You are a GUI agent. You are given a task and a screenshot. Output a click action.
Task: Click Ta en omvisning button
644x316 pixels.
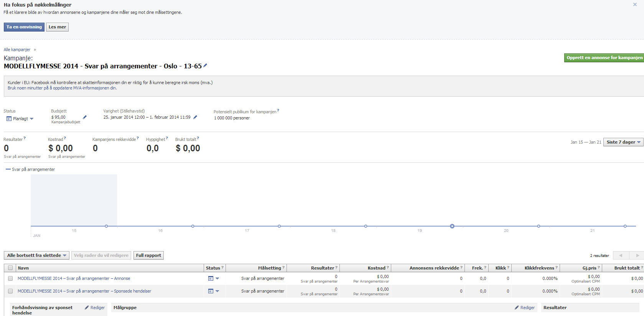tap(24, 27)
